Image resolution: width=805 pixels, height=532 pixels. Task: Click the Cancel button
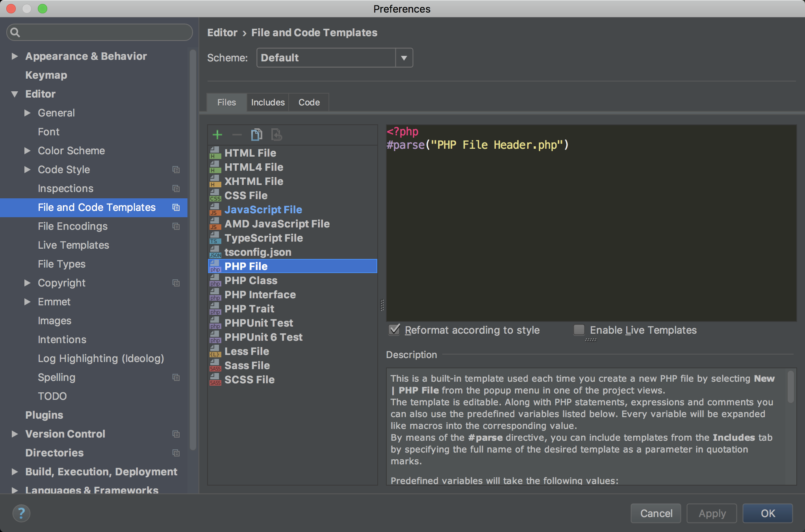656,513
